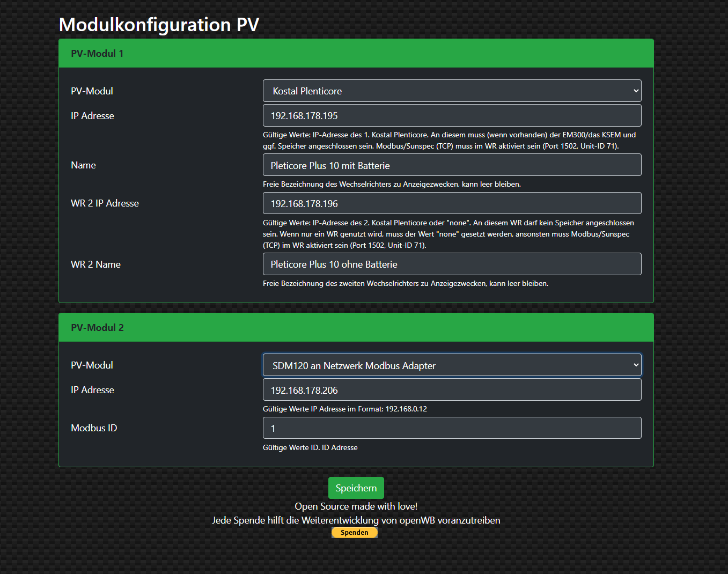This screenshot has width=728, height=574.
Task: Click the Name label in PV-Modul 1
Action: point(83,165)
